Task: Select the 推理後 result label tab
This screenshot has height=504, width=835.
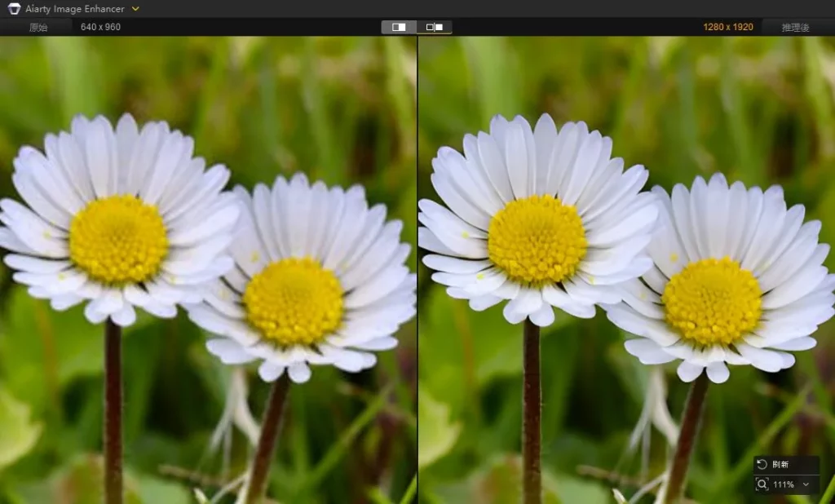Action: (x=794, y=27)
